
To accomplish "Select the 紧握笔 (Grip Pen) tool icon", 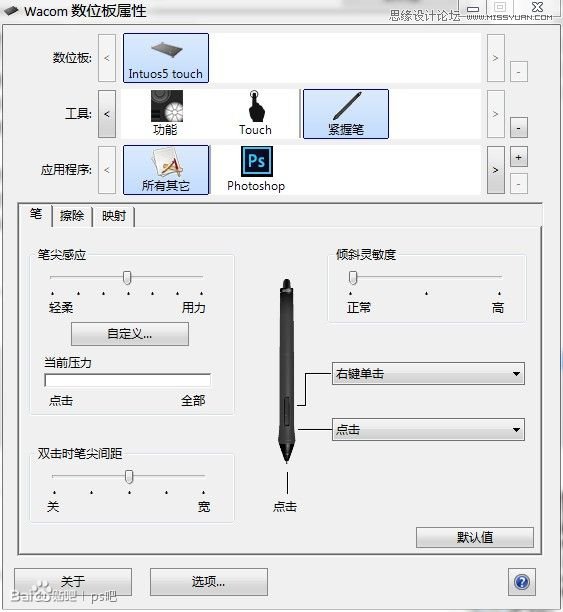I will 346,114.
